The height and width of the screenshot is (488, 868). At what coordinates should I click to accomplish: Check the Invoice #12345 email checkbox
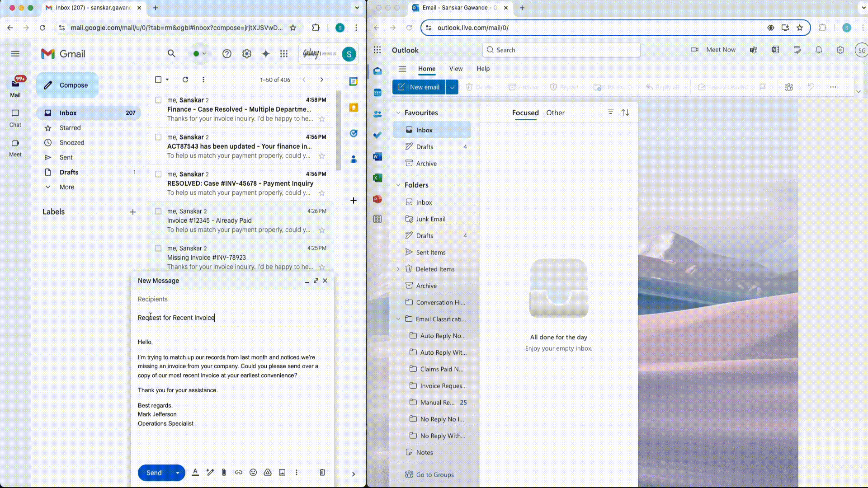pos(158,211)
